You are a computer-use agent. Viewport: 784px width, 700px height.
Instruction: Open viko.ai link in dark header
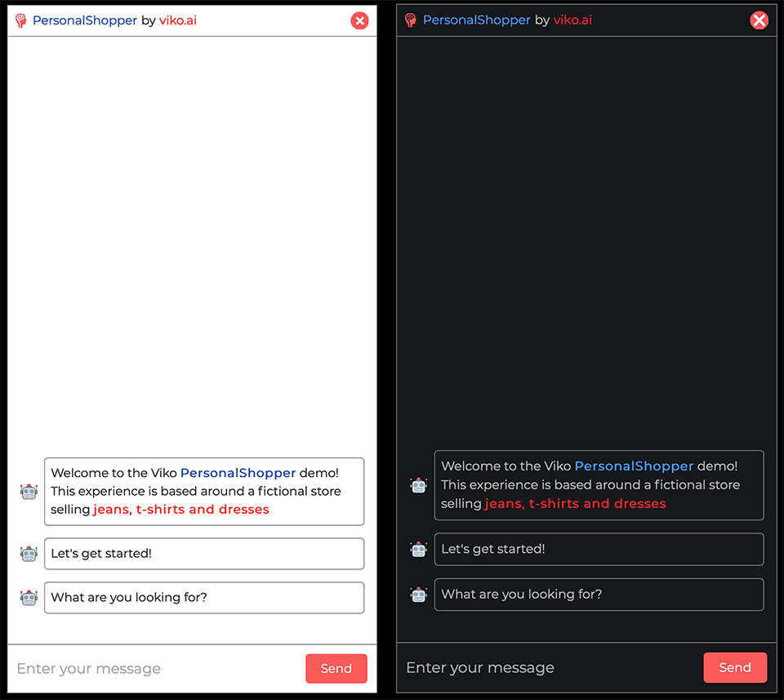point(572,20)
